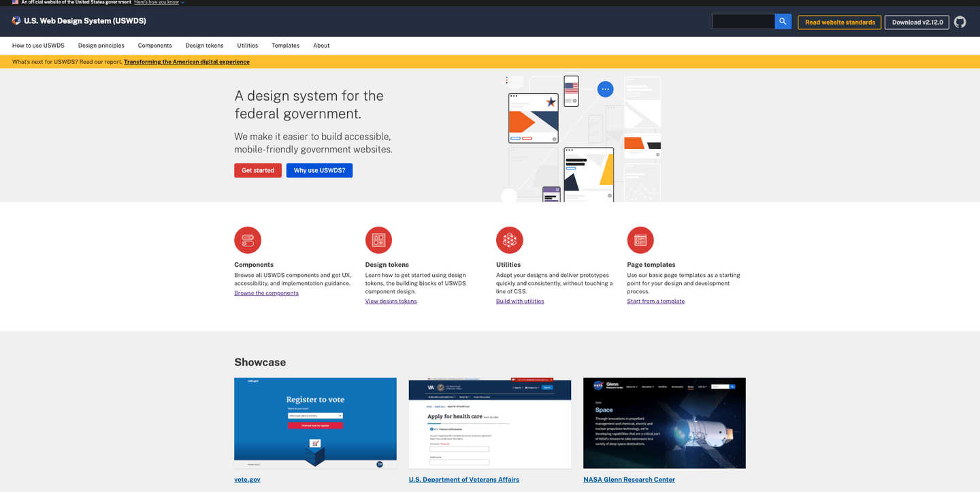Click the Read website standards button
Screen dimensions: 980x492
tap(840, 22)
